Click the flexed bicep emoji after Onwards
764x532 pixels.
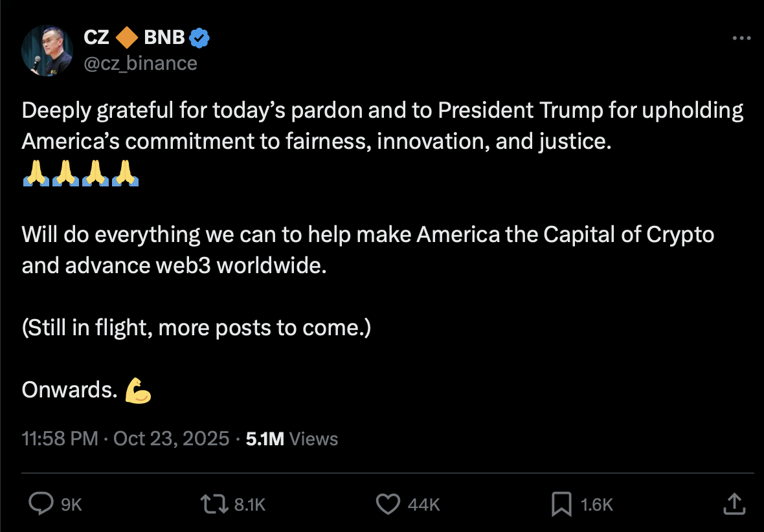(x=138, y=390)
